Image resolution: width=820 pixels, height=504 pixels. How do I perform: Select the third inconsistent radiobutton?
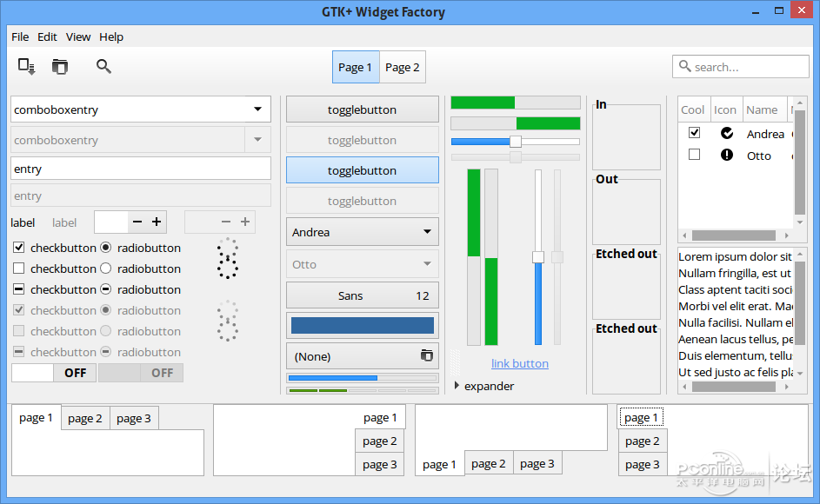pyautogui.click(x=105, y=289)
